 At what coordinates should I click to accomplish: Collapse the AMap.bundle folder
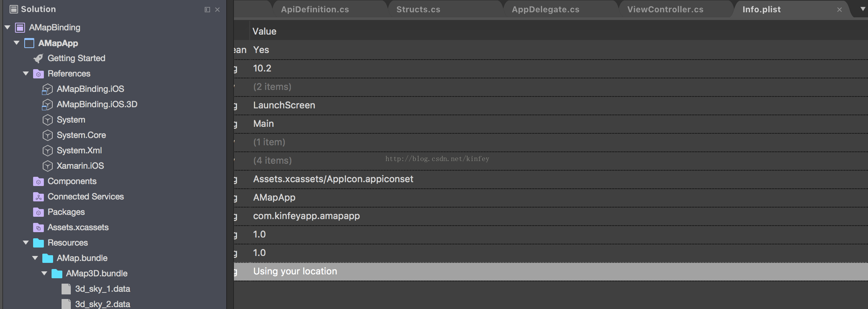[35, 258]
